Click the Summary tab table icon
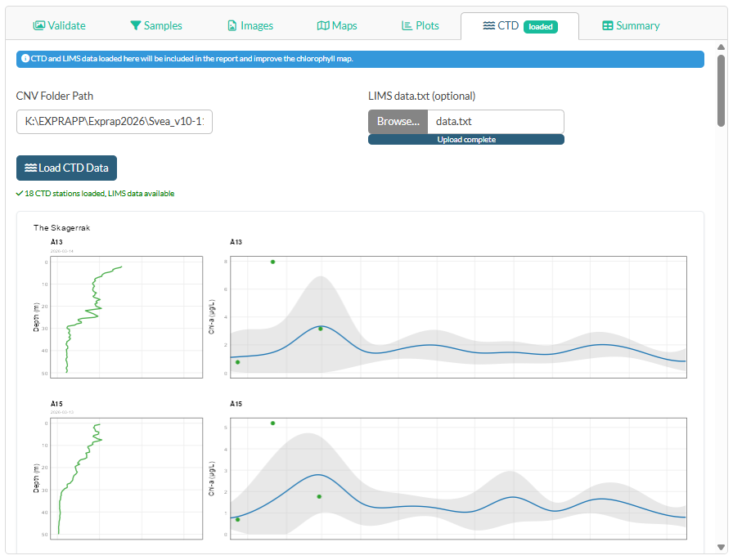733x560 pixels. coord(607,26)
